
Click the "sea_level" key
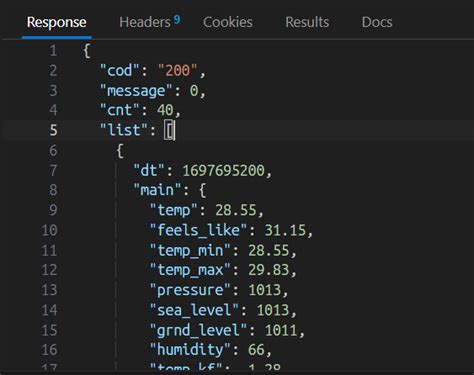pyautogui.click(x=194, y=310)
